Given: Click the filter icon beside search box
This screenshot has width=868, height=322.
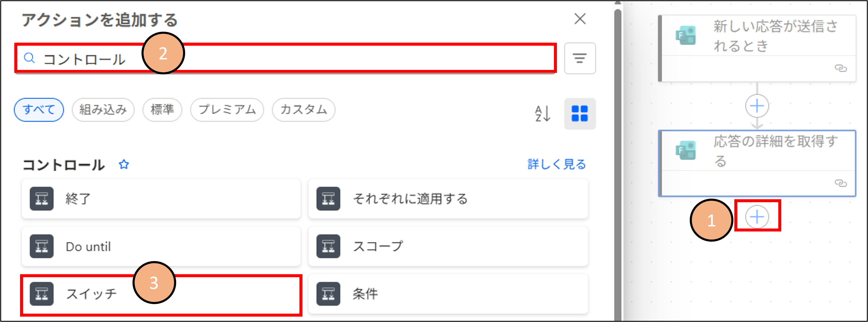Looking at the screenshot, I should tap(580, 58).
